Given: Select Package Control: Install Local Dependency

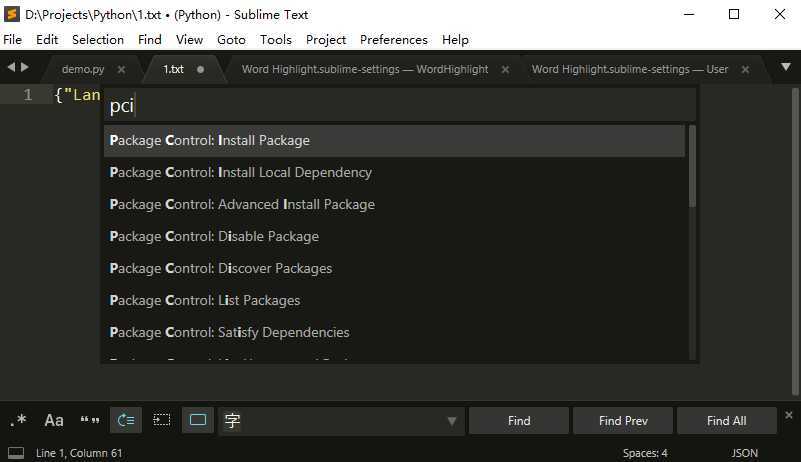Looking at the screenshot, I should tap(394, 173).
